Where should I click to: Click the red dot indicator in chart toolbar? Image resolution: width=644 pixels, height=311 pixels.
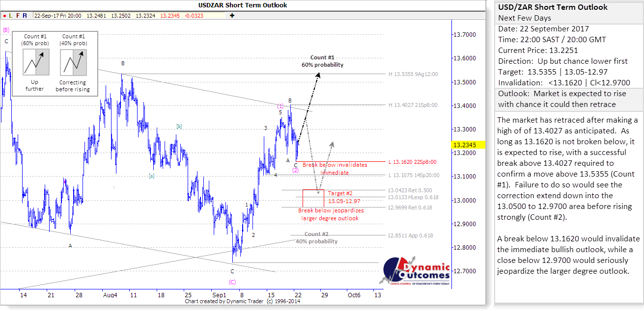5,15
